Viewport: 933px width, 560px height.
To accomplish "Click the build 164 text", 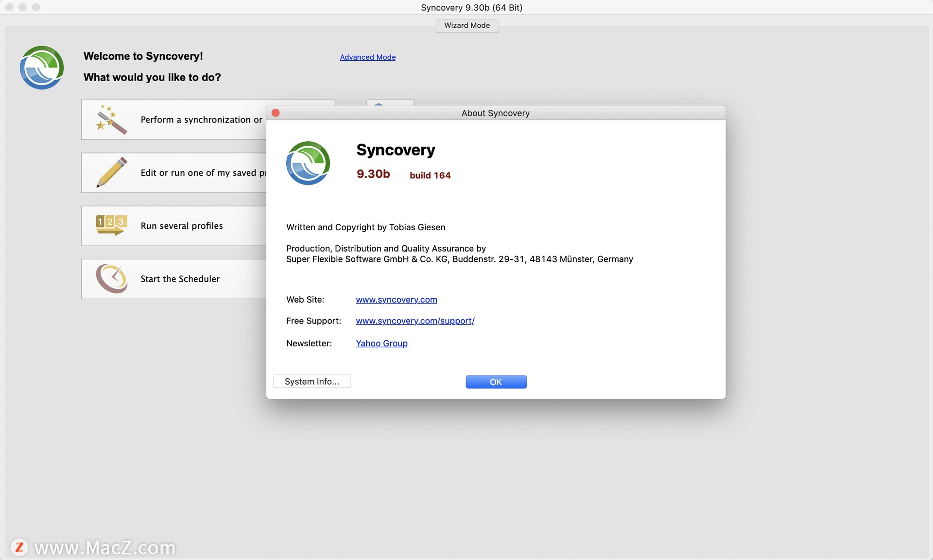I will (430, 175).
